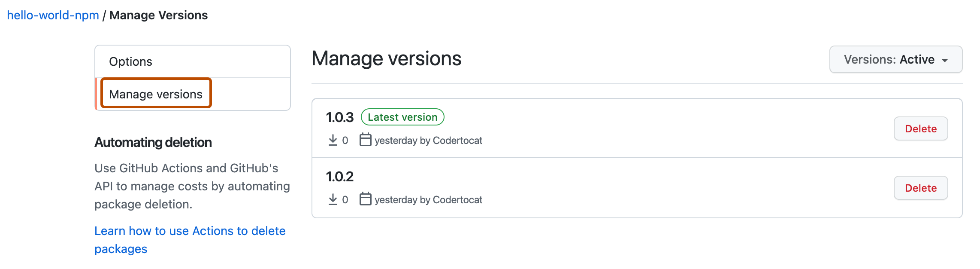Delete version 1.0.3 of the package
The width and height of the screenshot is (980, 269).
coord(921,128)
